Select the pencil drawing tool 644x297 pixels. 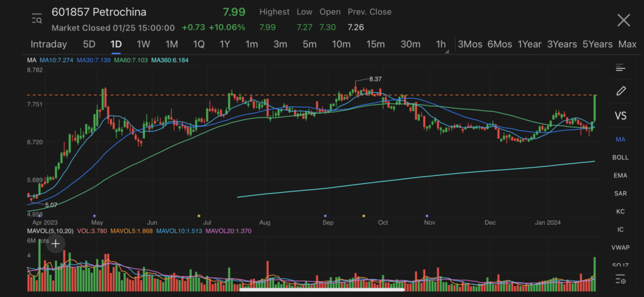[621, 91]
